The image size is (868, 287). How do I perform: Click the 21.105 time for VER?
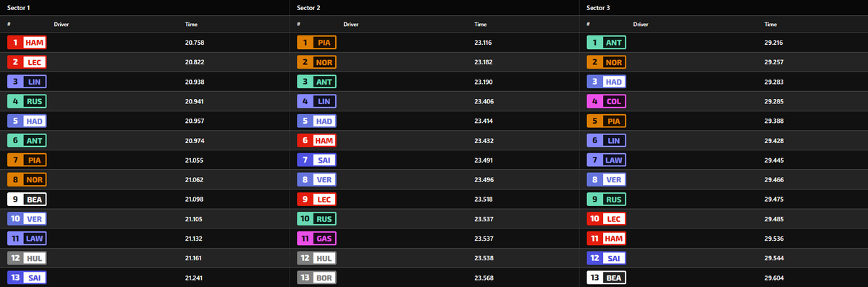point(194,219)
